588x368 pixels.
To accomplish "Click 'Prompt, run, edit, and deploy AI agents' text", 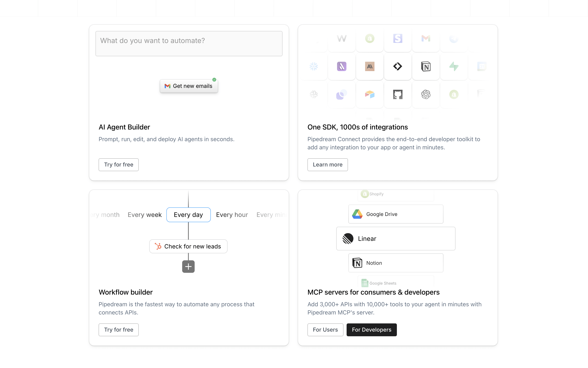I will [167, 139].
